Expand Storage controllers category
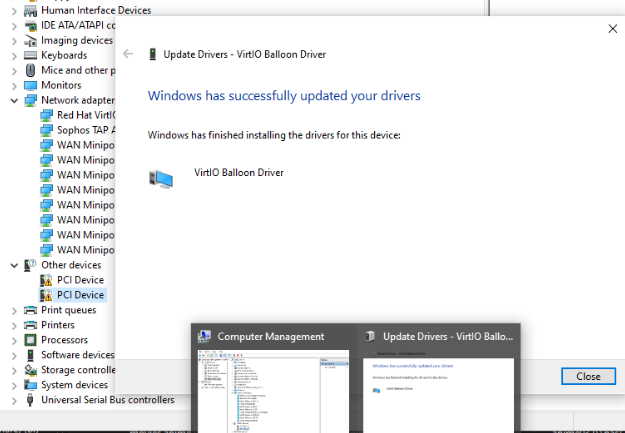Screen dimensions: 625x433 14,370
